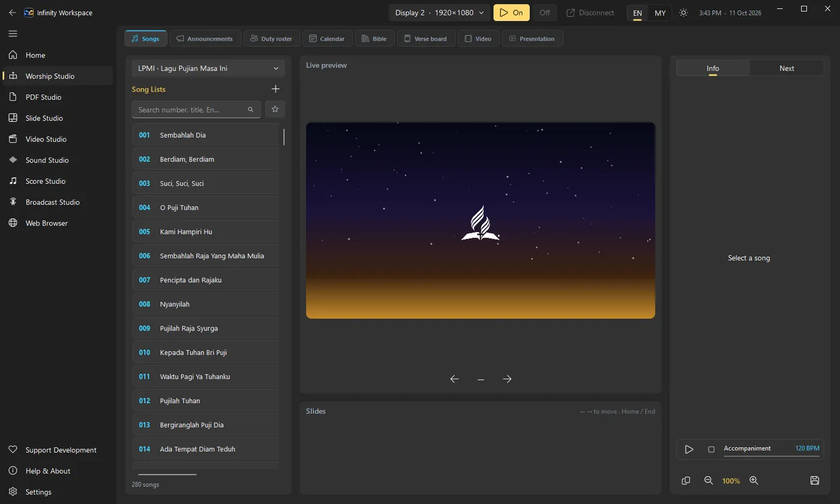Open Support Development in the sidebar

pyautogui.click(x=58, y=450)
